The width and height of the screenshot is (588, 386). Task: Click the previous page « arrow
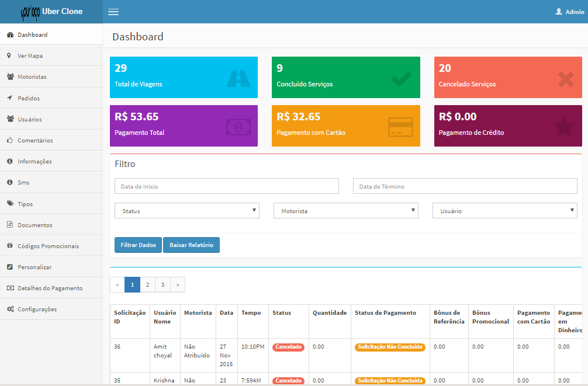click(117, 284)
